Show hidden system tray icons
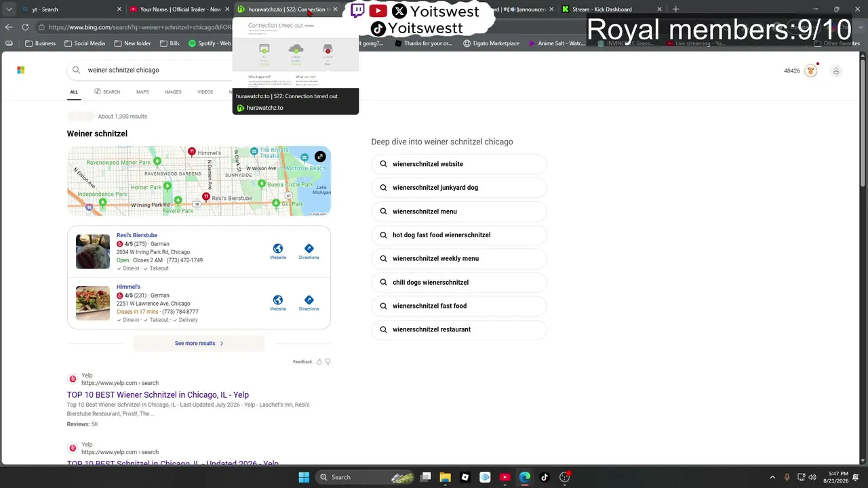868x488 pixels. [x=772, y=477]
